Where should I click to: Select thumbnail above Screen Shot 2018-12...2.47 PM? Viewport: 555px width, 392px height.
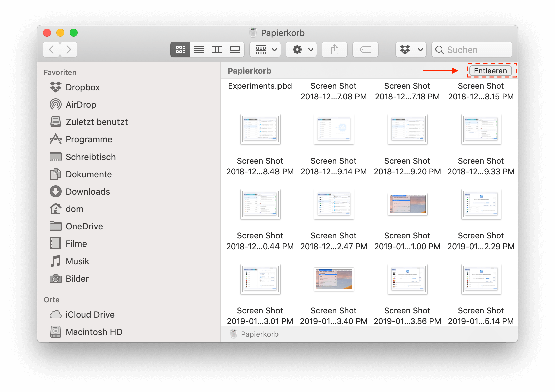click(x=334, y=204)
